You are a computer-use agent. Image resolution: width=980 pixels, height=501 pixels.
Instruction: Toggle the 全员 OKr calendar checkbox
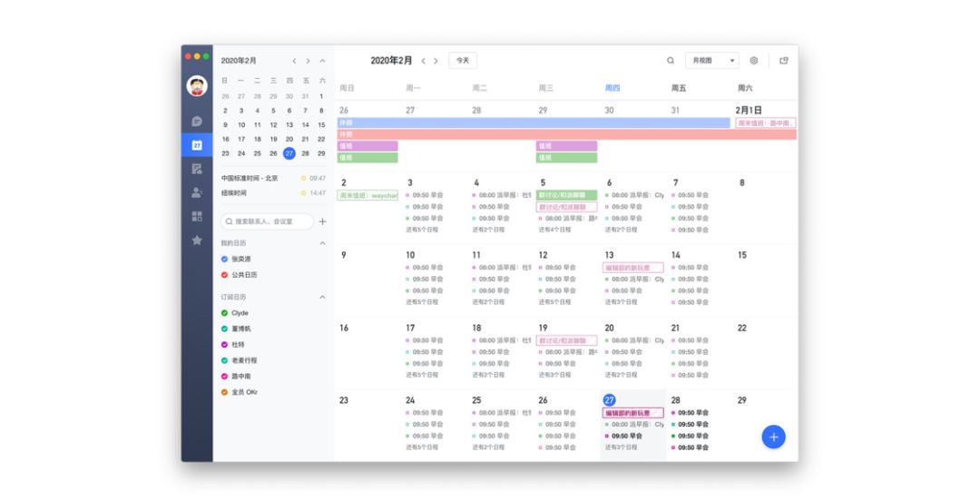coord(224,392)
